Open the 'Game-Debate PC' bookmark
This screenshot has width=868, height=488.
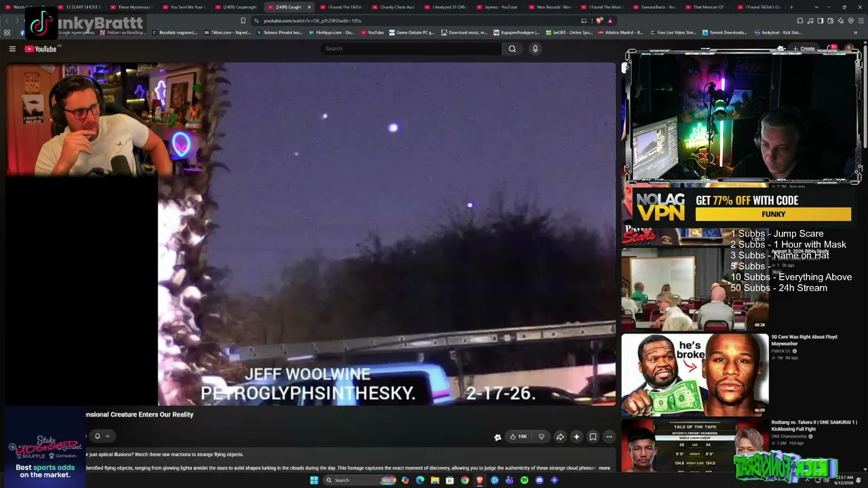(412, 33)
